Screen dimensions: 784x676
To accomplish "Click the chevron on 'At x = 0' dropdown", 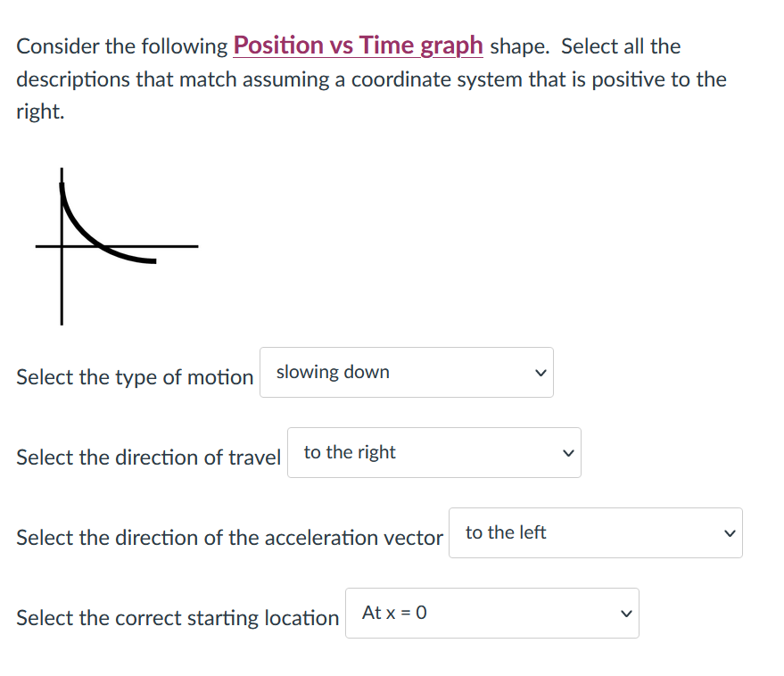I will (x=626, y=614).
